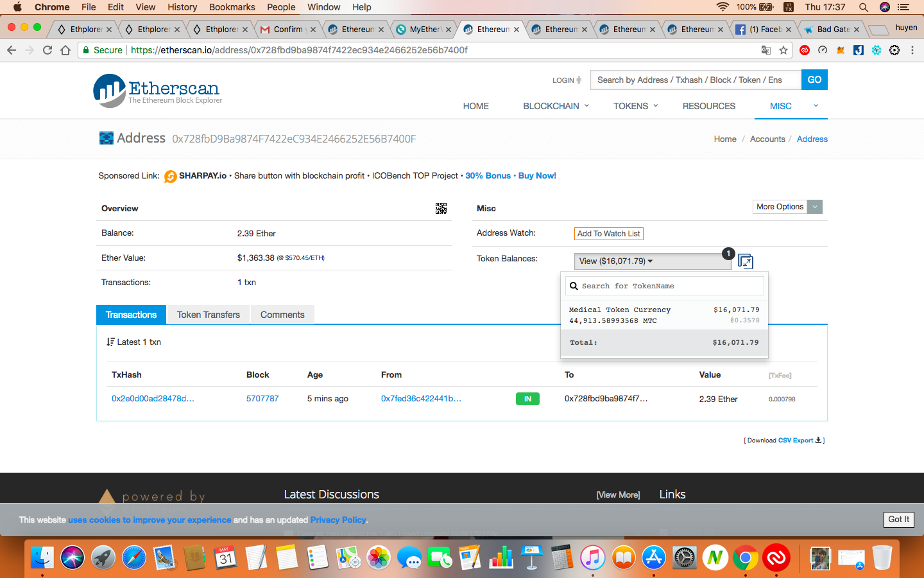Click the Google Translate icon in the address bar
Image resolution: width=924 pixels, height=578 pixels.
[x=766, y=50]
